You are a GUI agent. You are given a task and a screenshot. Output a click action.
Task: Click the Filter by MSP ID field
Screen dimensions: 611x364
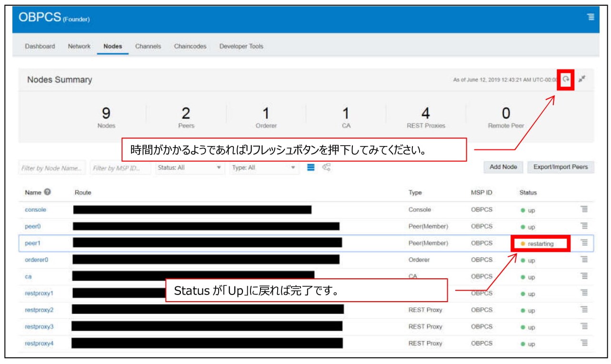tap(120, 168)
